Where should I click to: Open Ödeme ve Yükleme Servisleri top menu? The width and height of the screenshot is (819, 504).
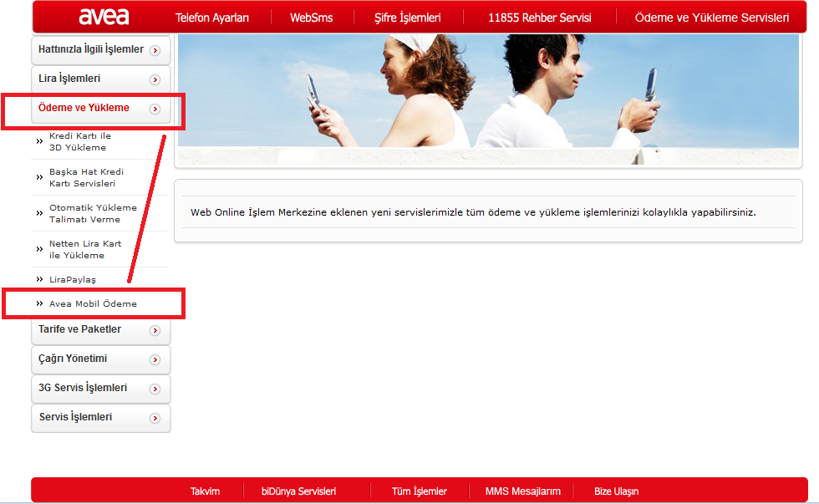(x=711, y=18)
